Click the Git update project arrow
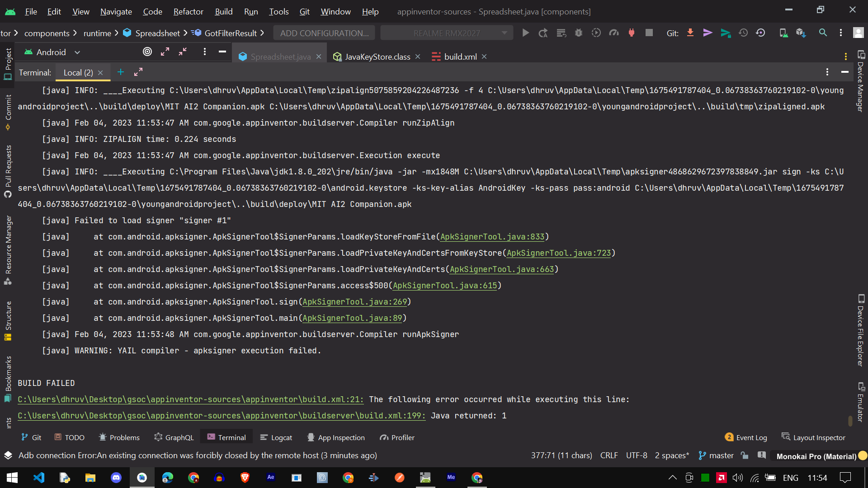The image size is (868, 488). tap(690, 33)
